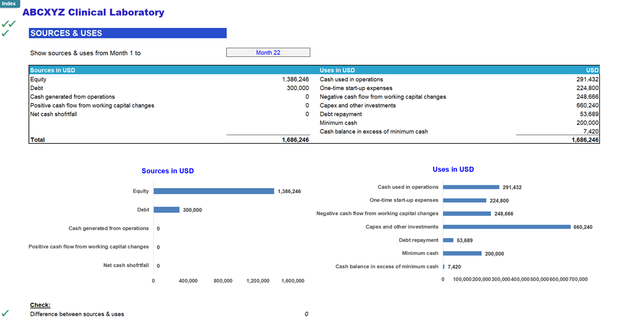This screenshot has height=322, width=644.
Task: Select the SOURCES & USES header
Action: click(x=128, y=33)
